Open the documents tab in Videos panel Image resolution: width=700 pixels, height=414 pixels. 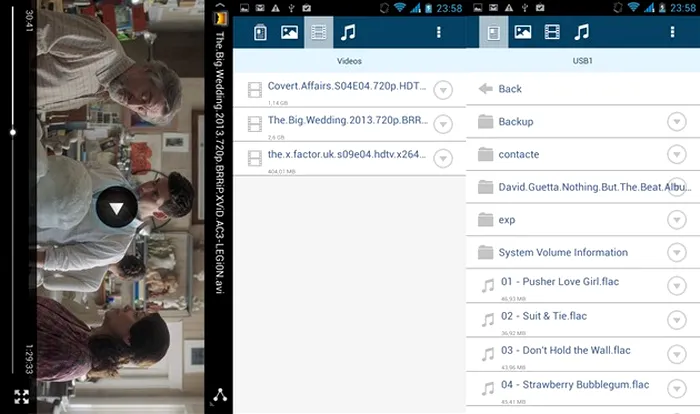(x=260, y=32)
